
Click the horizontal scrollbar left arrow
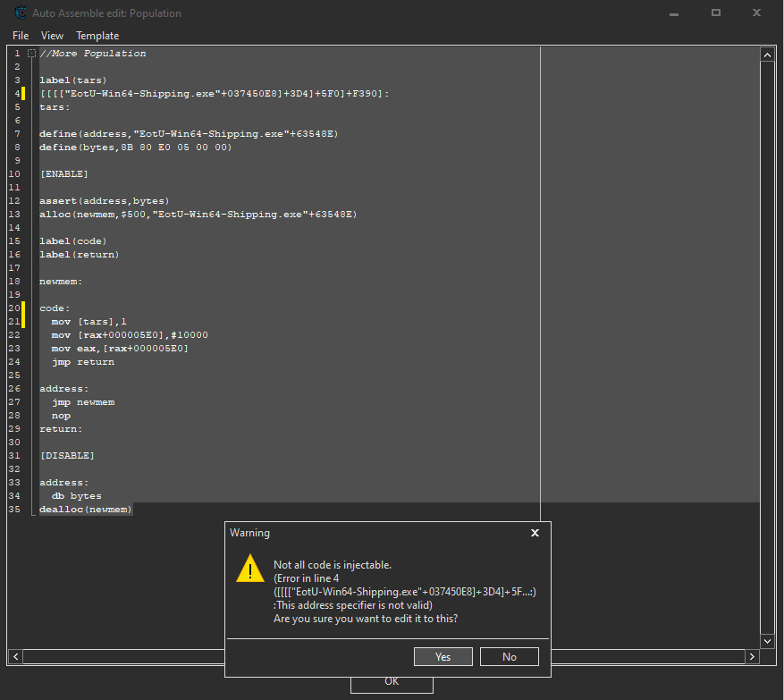coord(14,657)
